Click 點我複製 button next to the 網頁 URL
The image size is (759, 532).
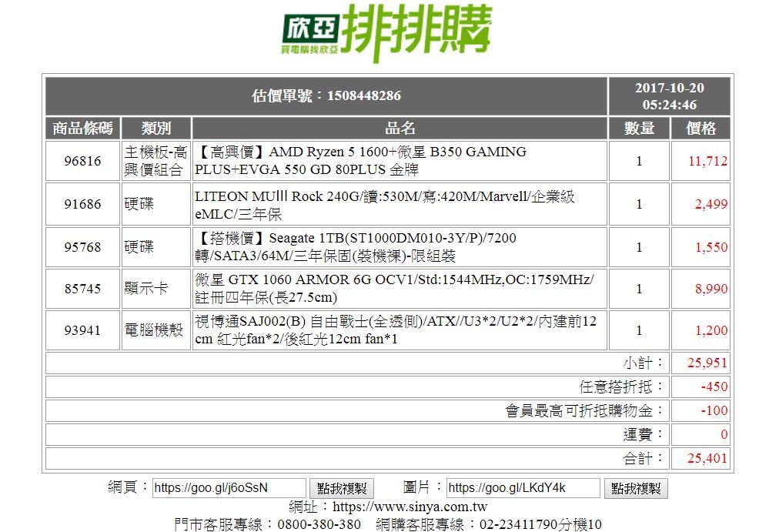pos(342,488)
